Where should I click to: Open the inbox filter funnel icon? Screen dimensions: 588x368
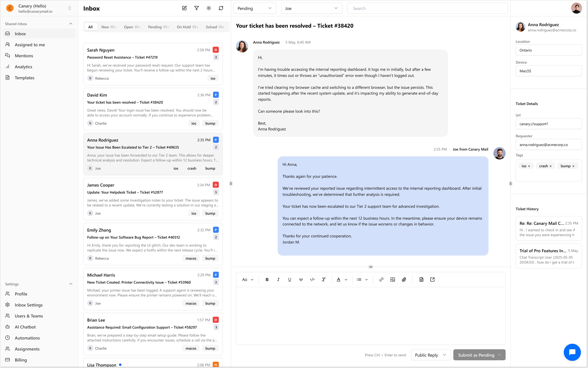[196, 8]
